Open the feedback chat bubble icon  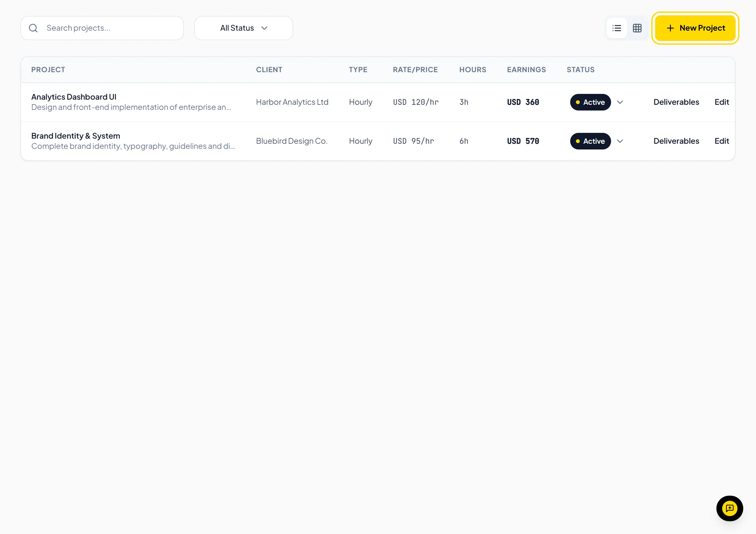point(729,508)
